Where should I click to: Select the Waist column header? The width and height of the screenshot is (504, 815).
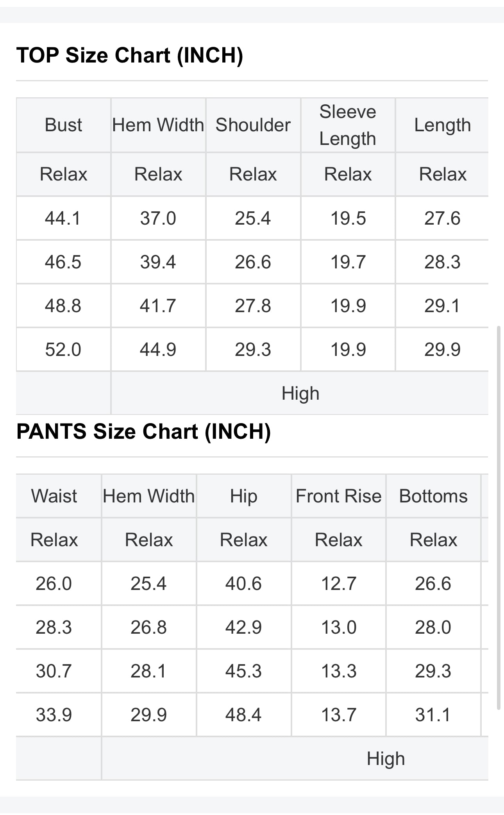click(x=54, y=496)
